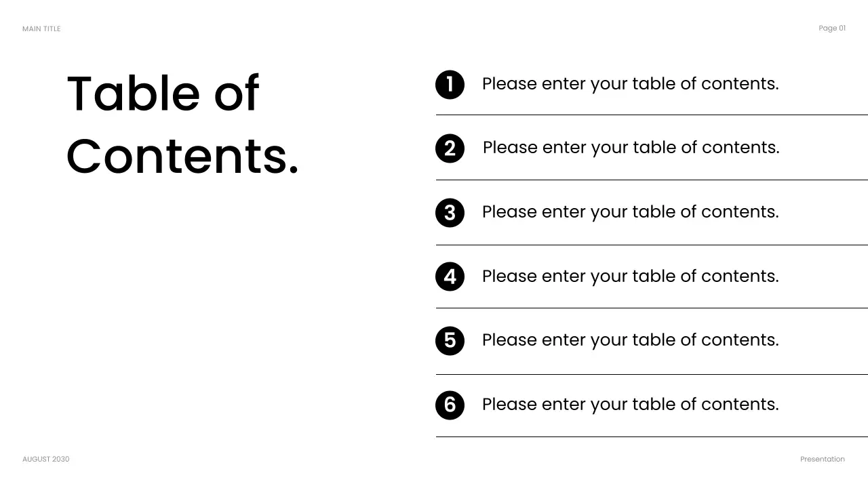Screen dimensions: 868x488
Task: Select the number 6 circle badge
Action: [x=450, y=405]
